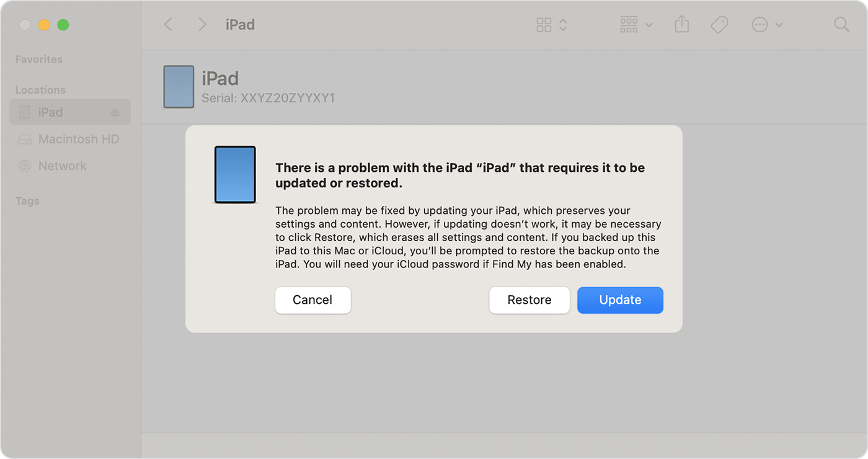Navigate back using the left arrow

(167, 24)
